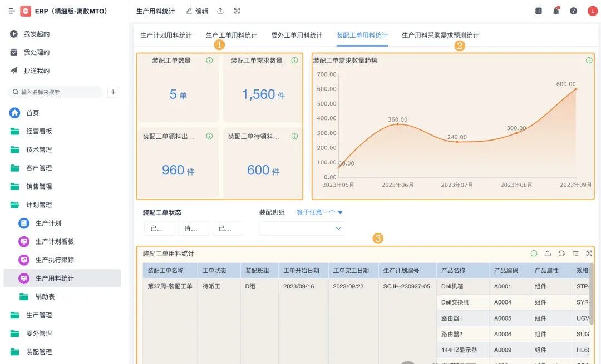Select the 装配工单用料统计 tab
Image resolution: width=601 pixels, height=364 pixels.
pos(362,35)
